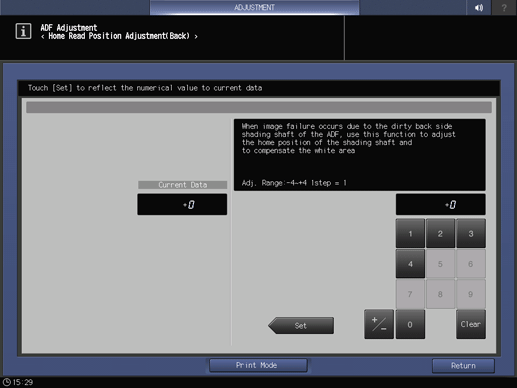The width and height of the screenshot is (517, 388).
Task: Toggle sign with the plus/minus key
Action: 379,324
